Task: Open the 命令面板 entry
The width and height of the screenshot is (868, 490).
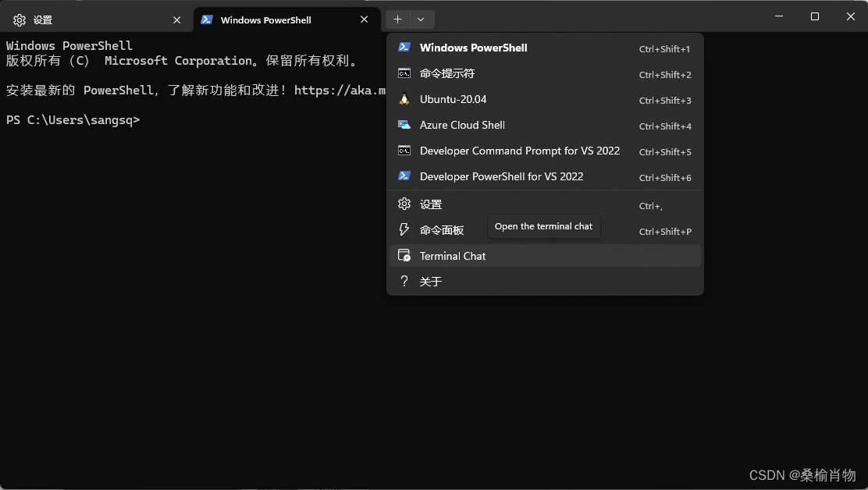Action: (x=546, y=230)
